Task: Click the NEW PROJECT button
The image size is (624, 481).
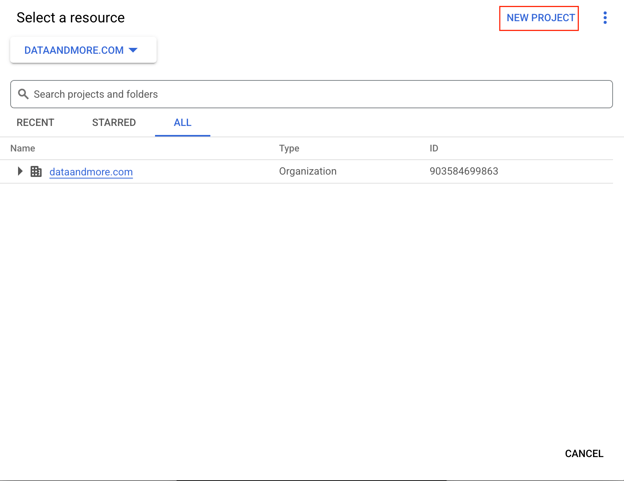Action: coord(540,18)
